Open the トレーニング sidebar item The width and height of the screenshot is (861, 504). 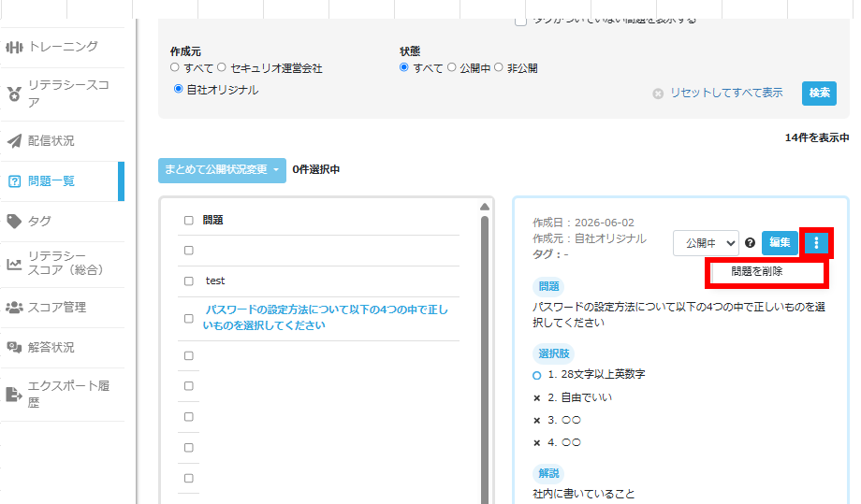point(62,47)
